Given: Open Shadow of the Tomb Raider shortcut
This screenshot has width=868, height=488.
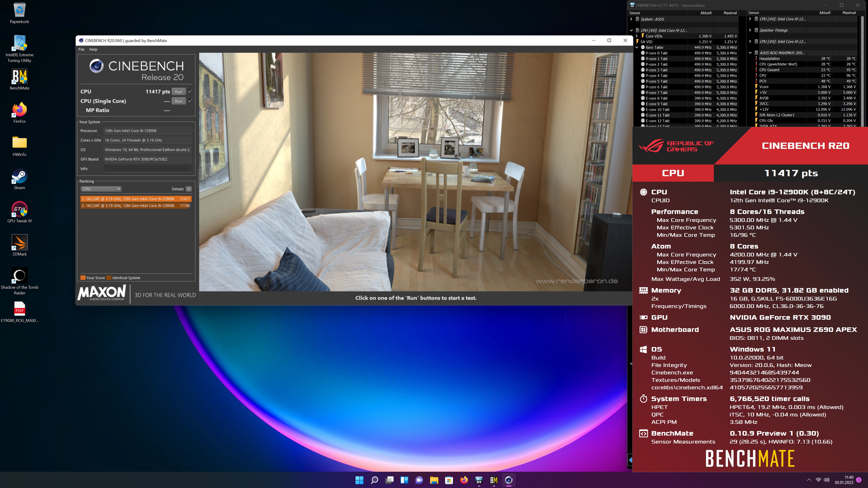Looking at the screenshot, I should pos(19,282).
